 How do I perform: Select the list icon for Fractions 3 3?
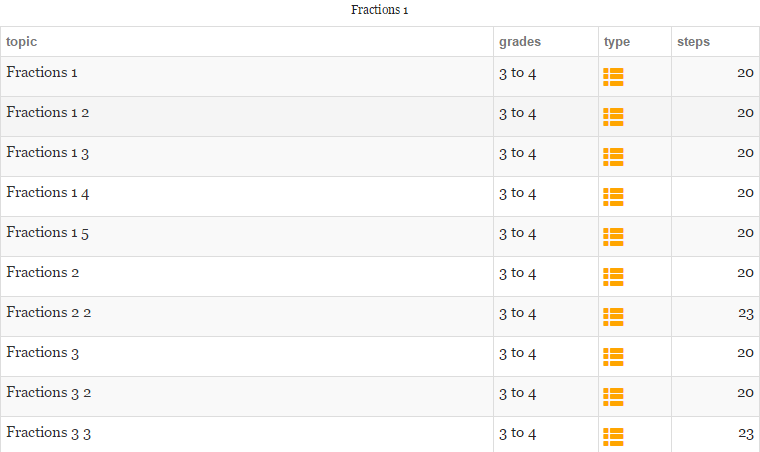click(x=613, y=437)
